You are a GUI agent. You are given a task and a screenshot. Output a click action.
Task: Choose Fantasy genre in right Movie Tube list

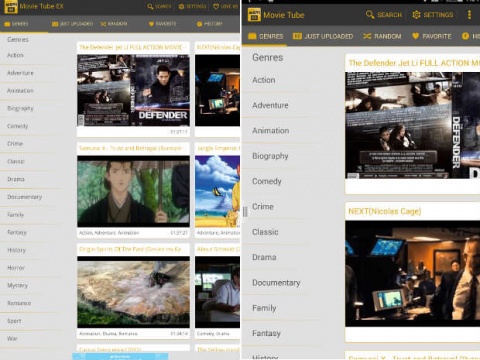266,333
